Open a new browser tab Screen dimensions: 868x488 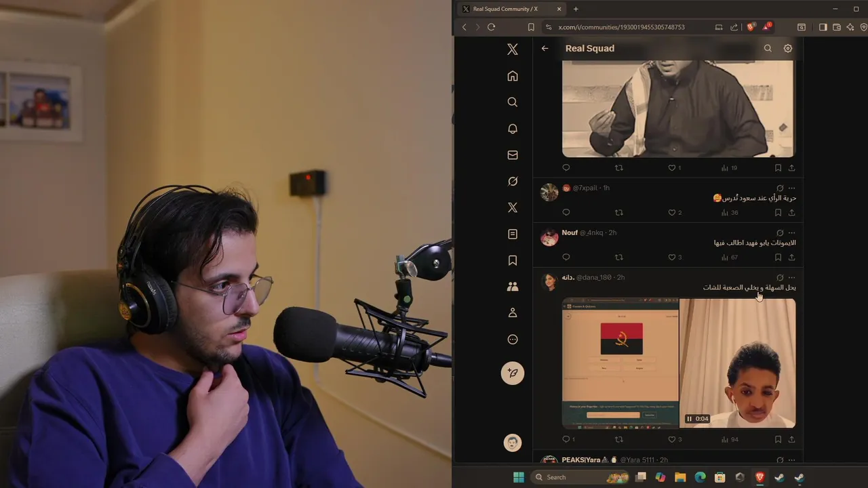[x=576, y=9]
